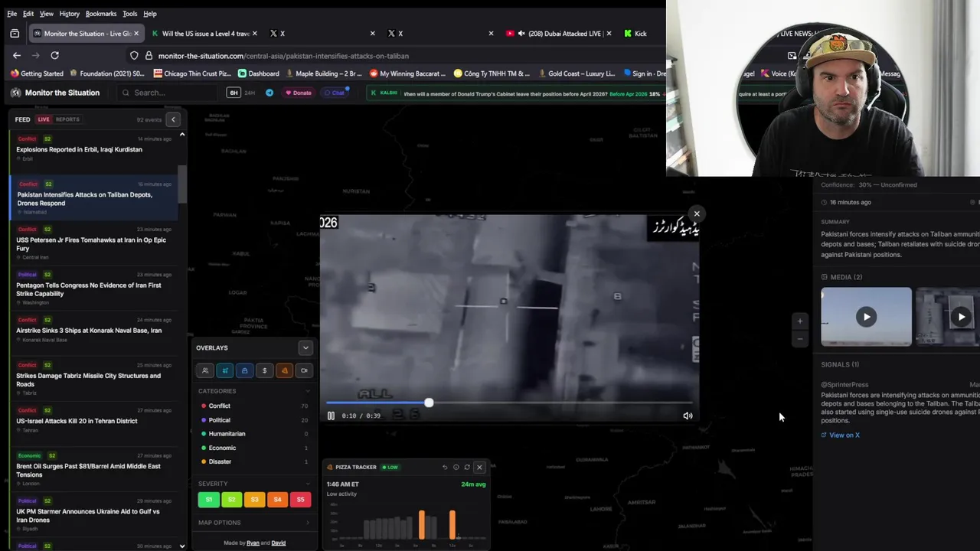The image size is (980, 551).
Task: Refresh the Pizza Tracker widget
Action: point(467,467)
